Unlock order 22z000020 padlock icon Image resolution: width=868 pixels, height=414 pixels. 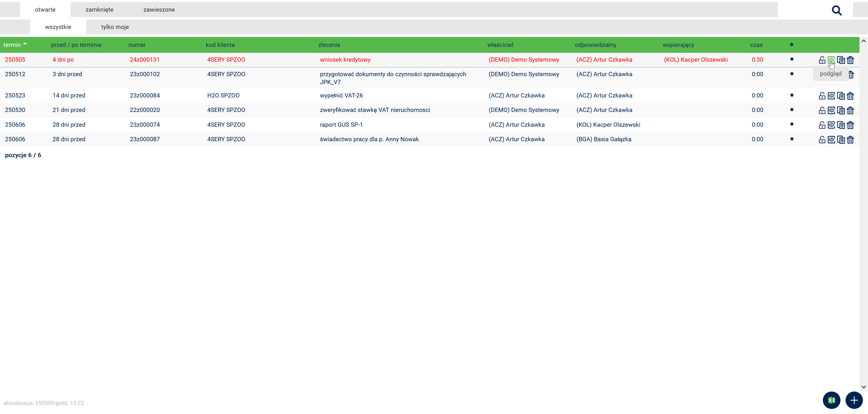point(822,110)
